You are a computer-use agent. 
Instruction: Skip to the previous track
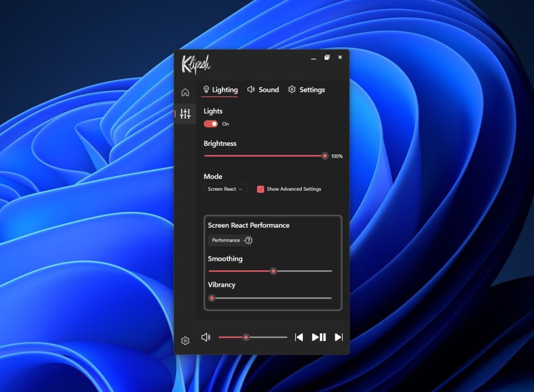(299, 337)
